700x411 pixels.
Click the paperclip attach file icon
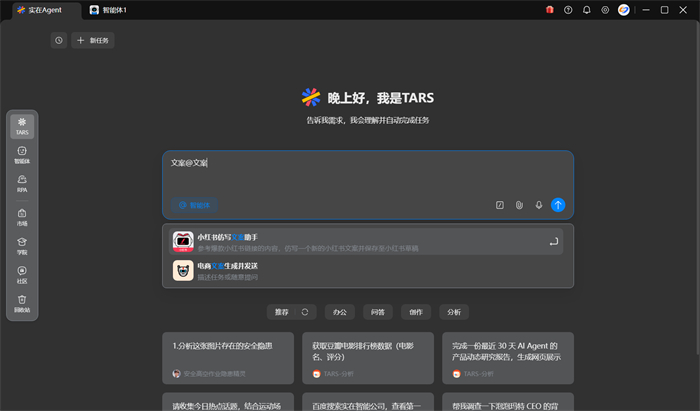520,205
